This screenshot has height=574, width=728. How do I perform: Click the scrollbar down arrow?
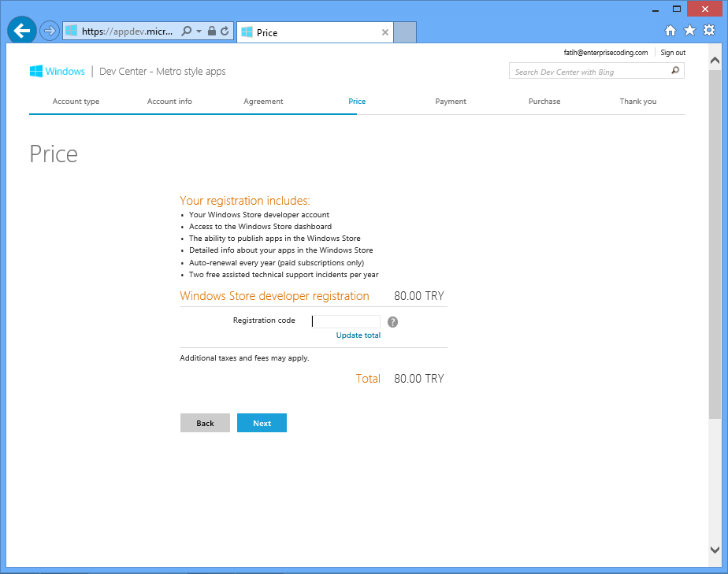tap(715, 550)
